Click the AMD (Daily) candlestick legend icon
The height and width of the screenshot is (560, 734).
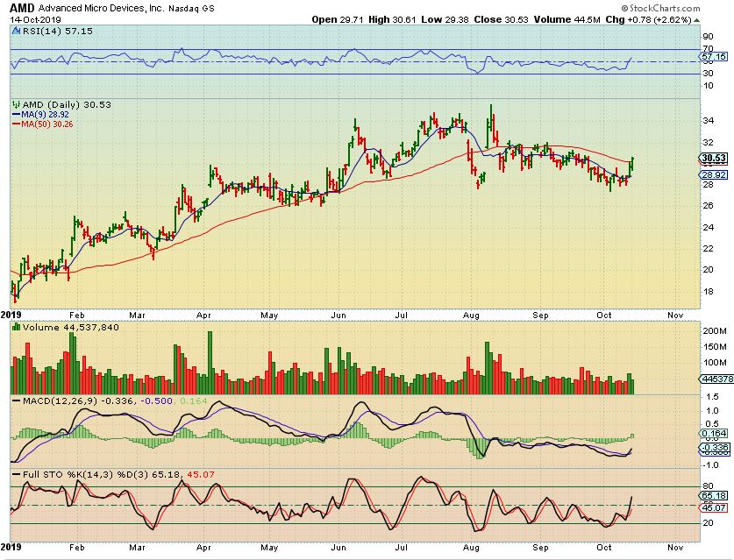pyautogui.click(x=17, y=104)
